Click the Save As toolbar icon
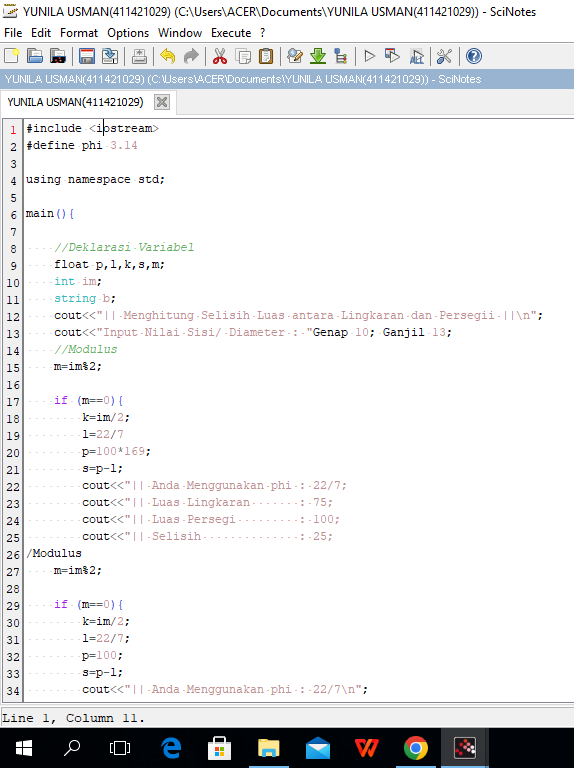574x768 pixels. [x=110, y=56]
